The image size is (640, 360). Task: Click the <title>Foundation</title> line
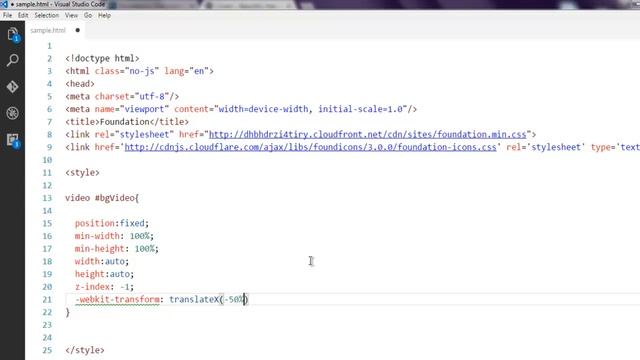click(x=127, y=122)
